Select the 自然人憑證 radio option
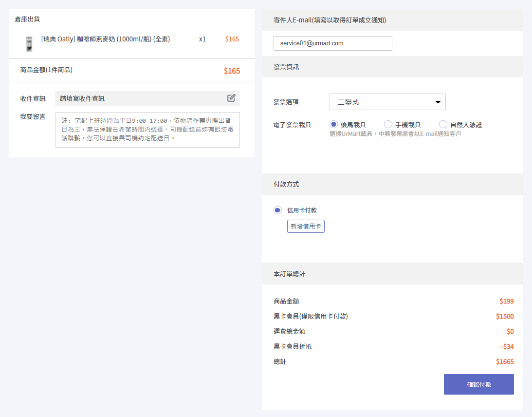Image resolution: width=532 pixels, height=417 pixels. (x=443, y=124)
